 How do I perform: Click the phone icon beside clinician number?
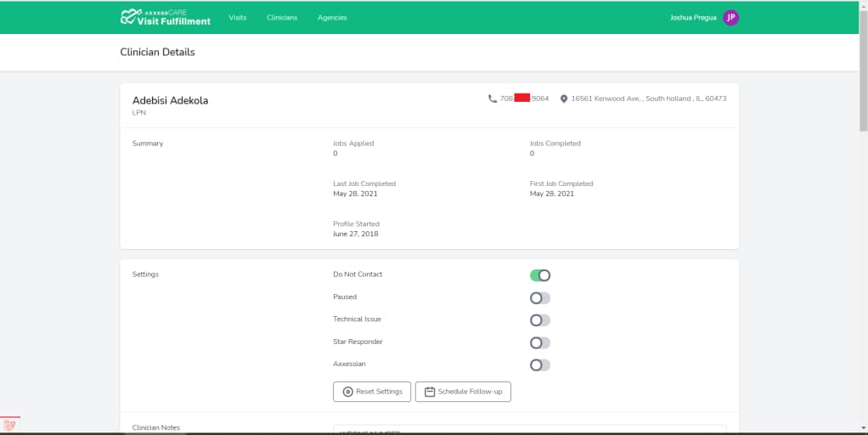click(492, 99)
